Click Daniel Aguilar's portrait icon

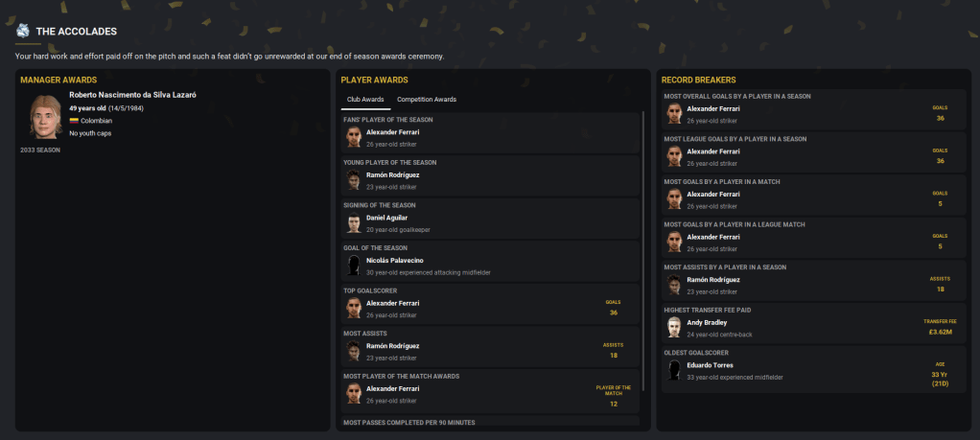354,222
